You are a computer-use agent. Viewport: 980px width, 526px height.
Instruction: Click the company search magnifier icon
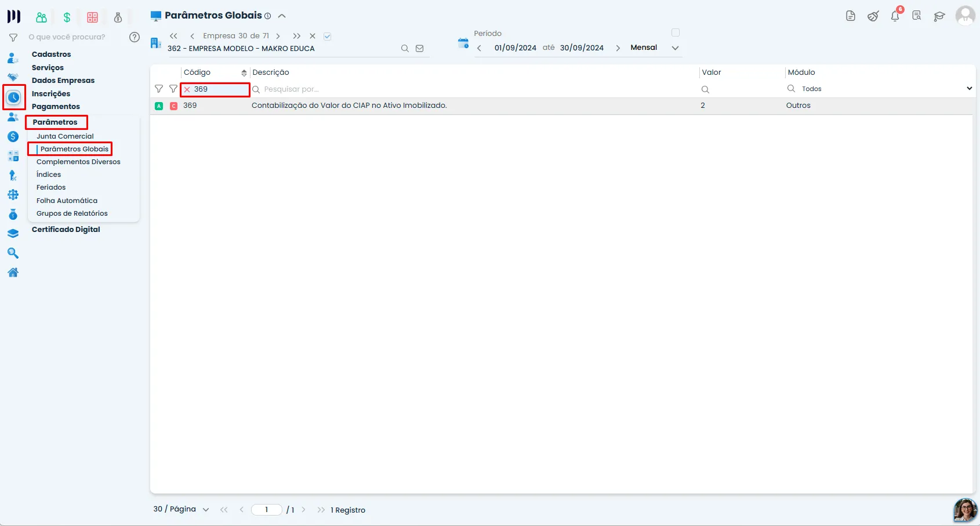pos(405,49)
